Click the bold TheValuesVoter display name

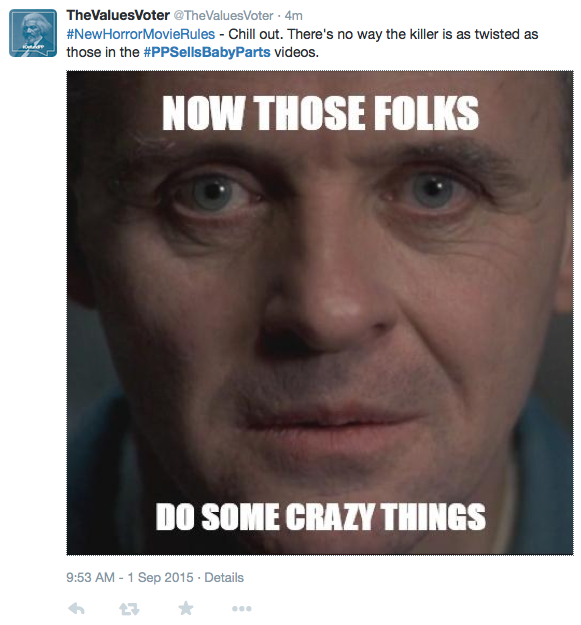click(118, 15)
